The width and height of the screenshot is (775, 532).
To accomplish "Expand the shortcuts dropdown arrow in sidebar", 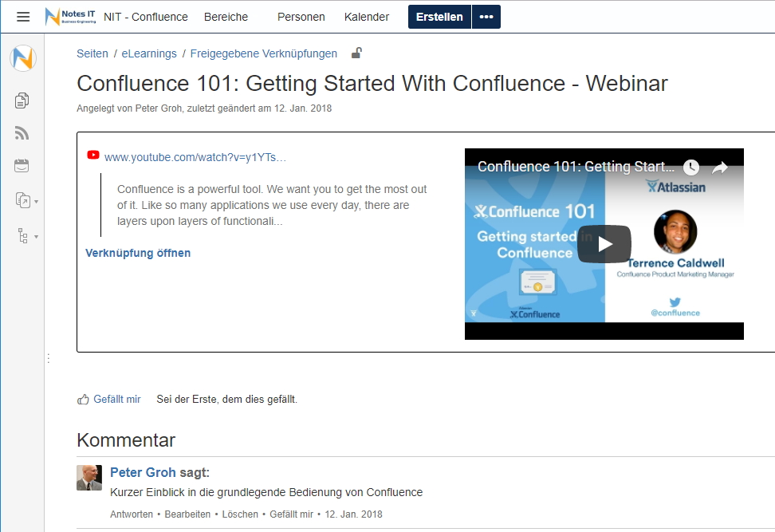I will (36, 202).
